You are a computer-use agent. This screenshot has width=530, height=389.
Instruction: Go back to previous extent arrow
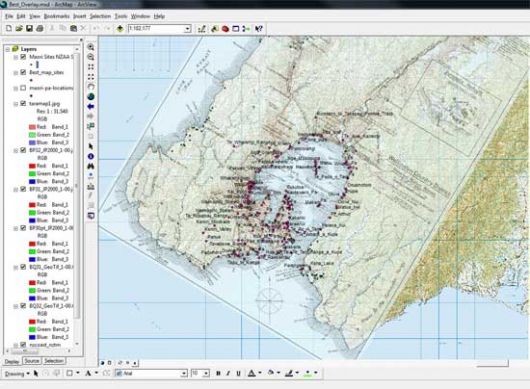[x=91, y=106]
